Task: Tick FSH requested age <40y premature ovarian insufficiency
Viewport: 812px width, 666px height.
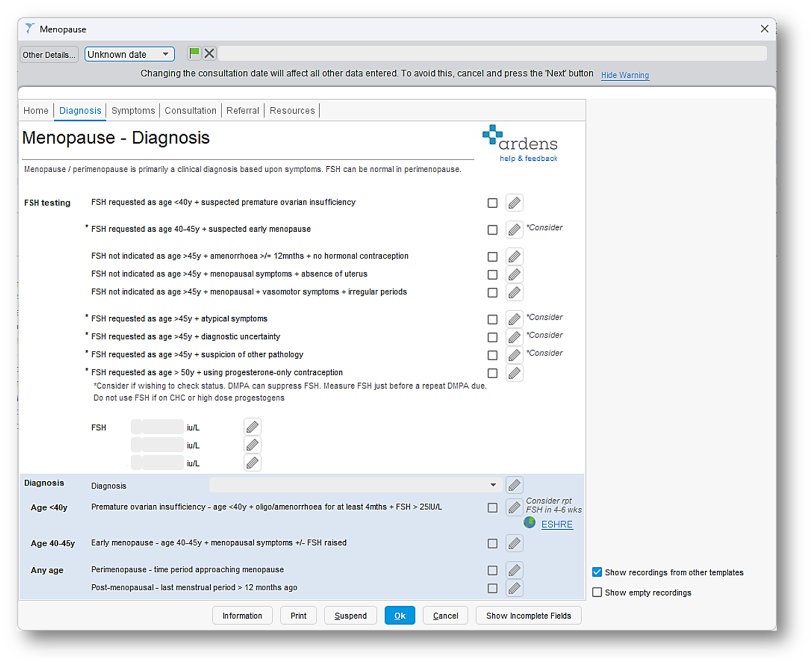Action: (492, 203)
